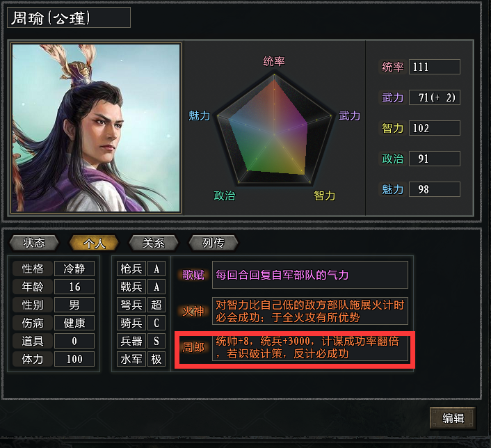Select the 火神 skill label

(193, 311)
